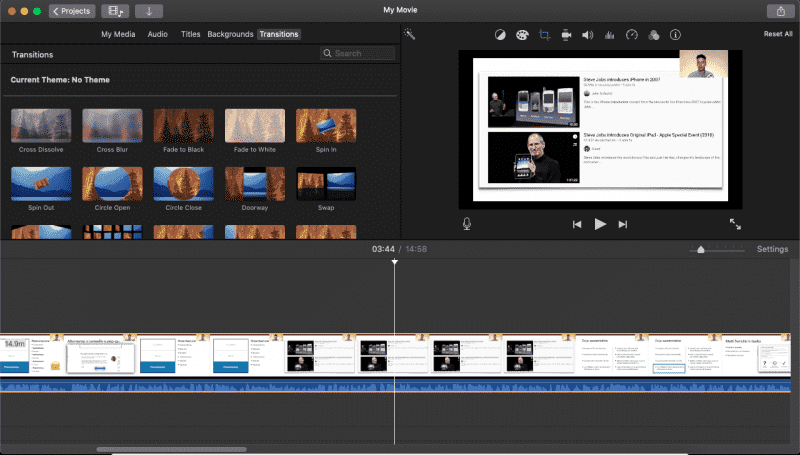
Task: Click the picture-in-picture webcam overlay in viewer
Action: (704, 64)
